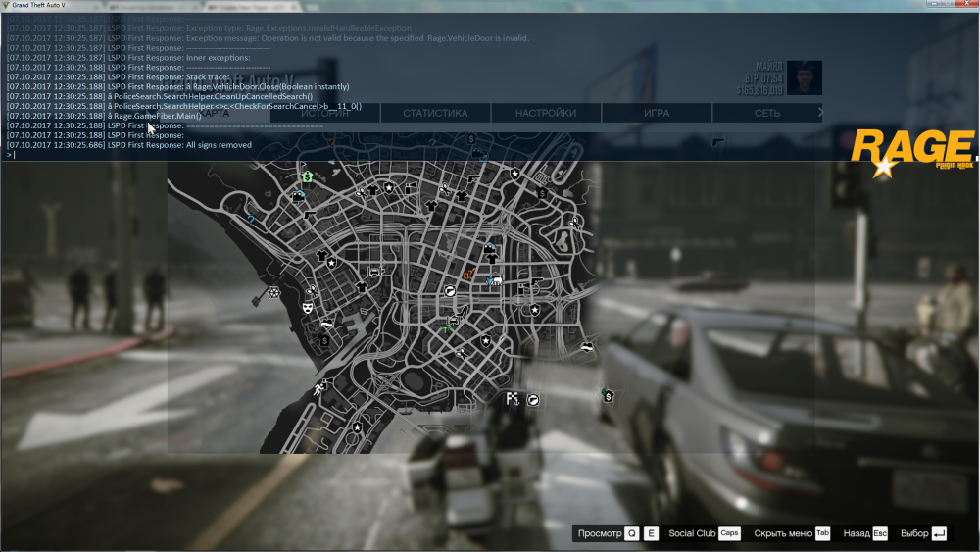Select the dollar house marker right of map edge

608,396
